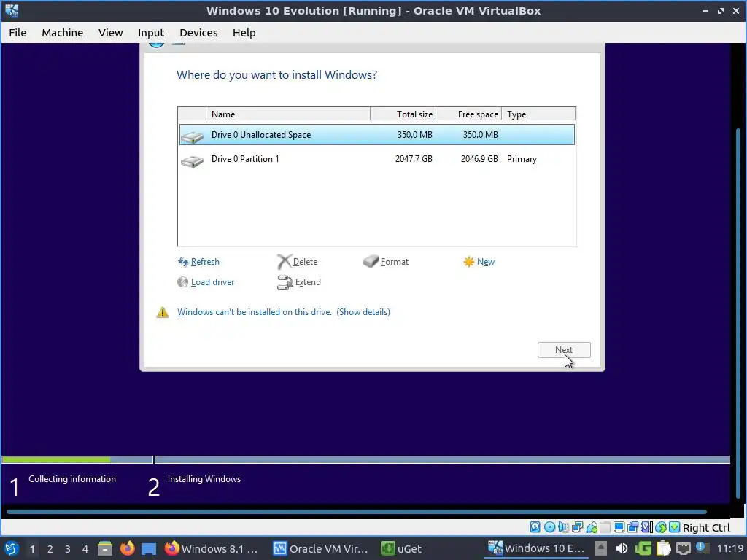Viewport: 747px width, 560px height.
Task: Click the Total size column header
Action: pyautogui.click(x=403, y=114)
